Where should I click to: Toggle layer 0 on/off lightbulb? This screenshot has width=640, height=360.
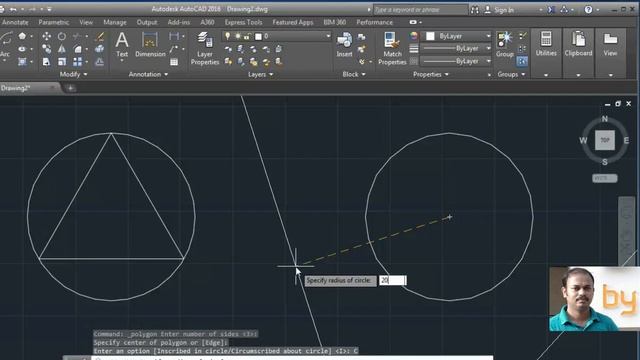228,36
